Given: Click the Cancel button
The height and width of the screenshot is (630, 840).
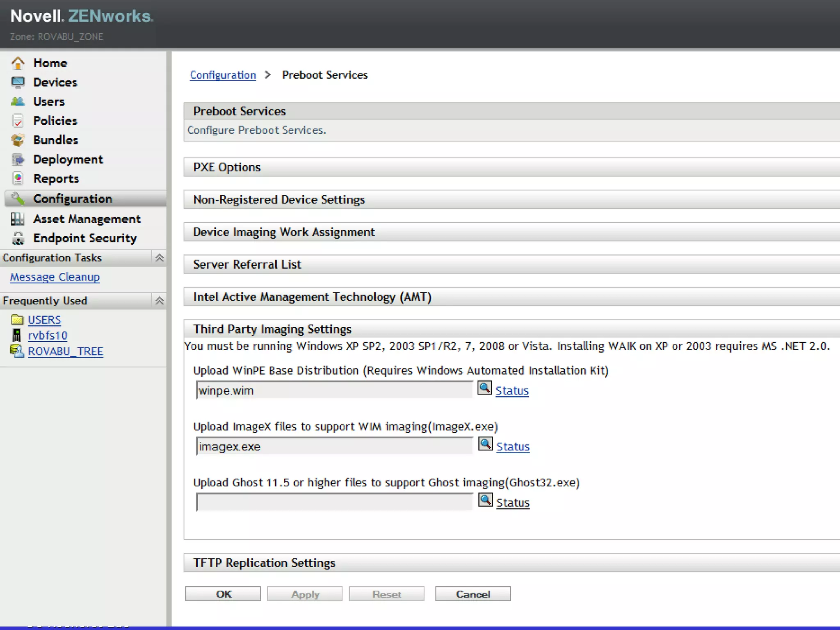Looking at the screenshot, I should pos(473,594).
